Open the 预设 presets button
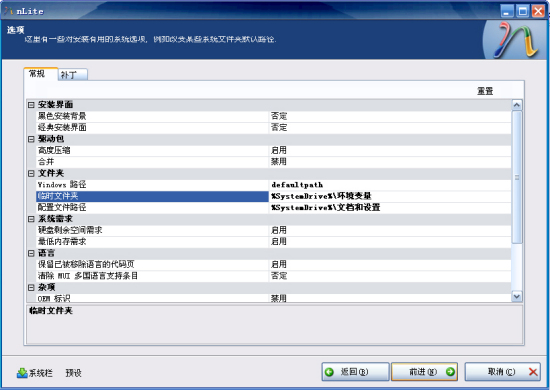Viewport: 550px width, 390px height. coord(73,373)
